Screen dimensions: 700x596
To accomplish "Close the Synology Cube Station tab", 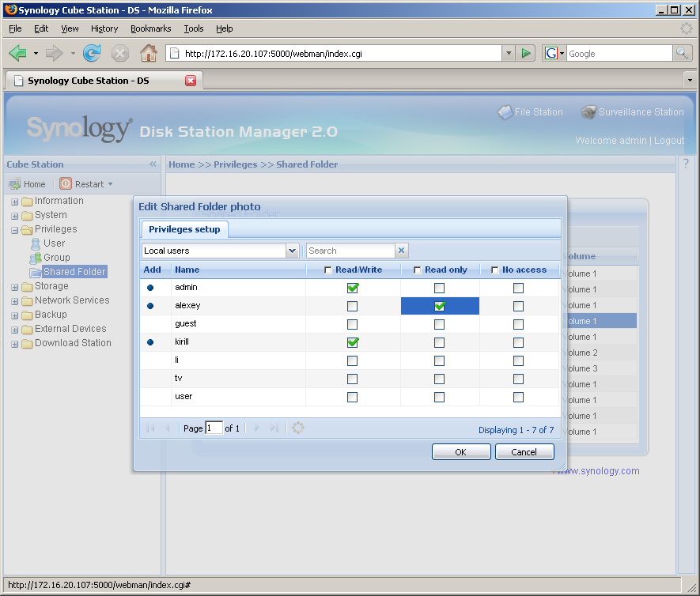I will click(x=191, y=81).
